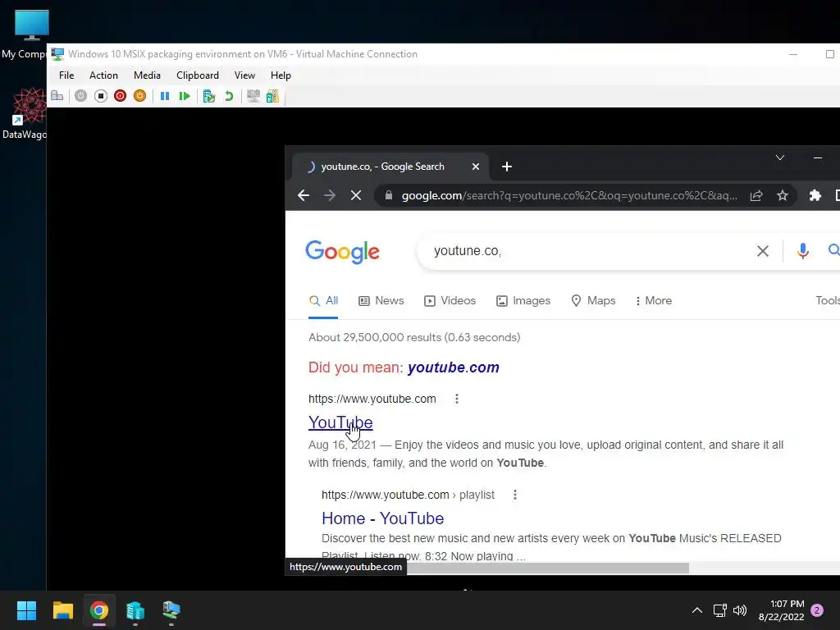The width and height of the screenshot is (840, 630).
Task: Select the All results tab
Action: [x=323, y=301]
